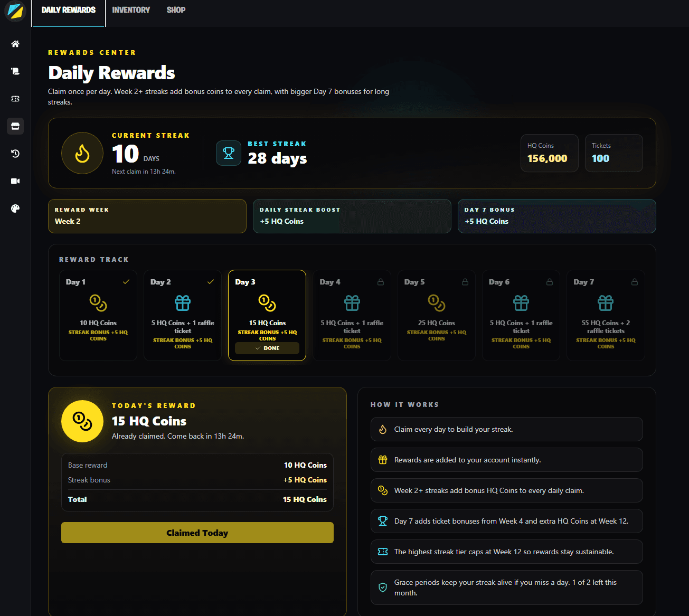
Task: Select the Day 5 reward card title
Action: 414,282
